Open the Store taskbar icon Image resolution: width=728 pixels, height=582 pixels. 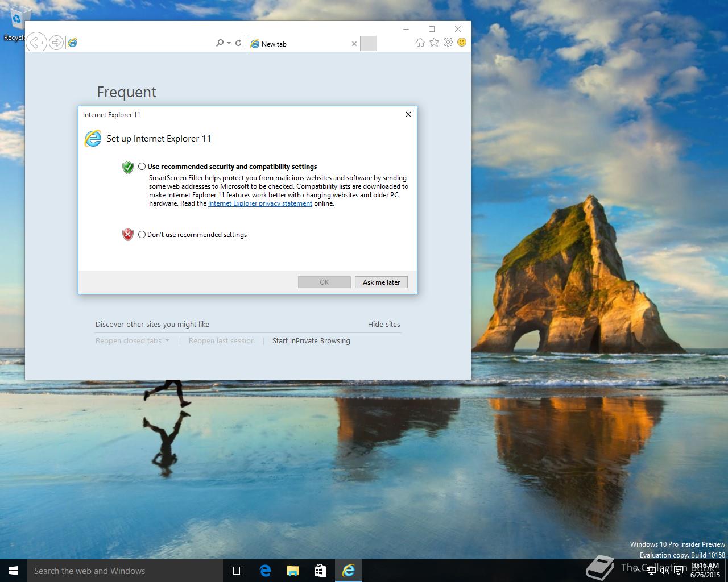[x=320, y=571]
